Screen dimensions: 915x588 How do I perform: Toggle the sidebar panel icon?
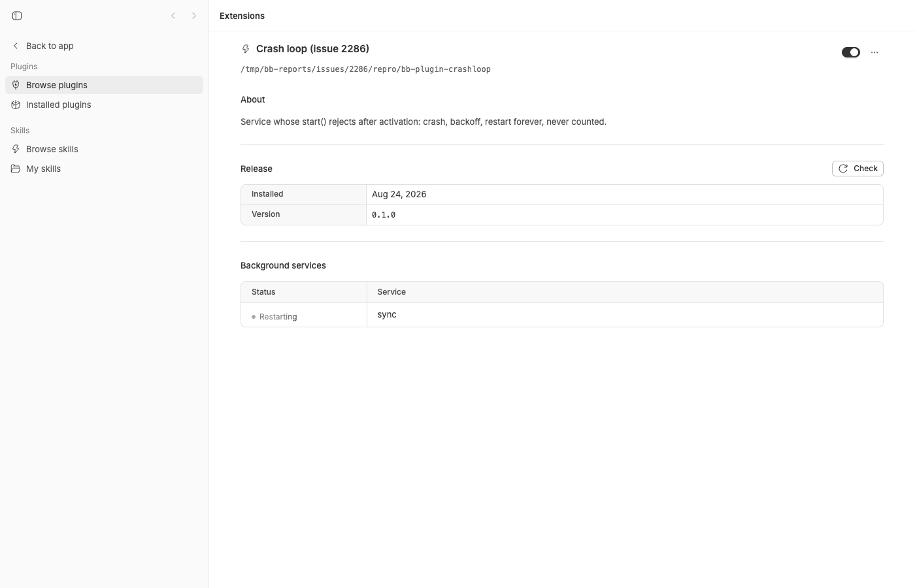point(17,16)
